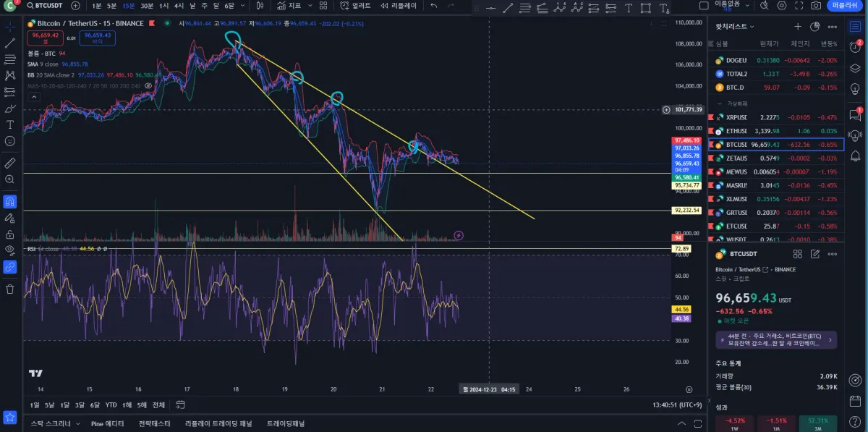Click the 퍼블리쉬 publish button

click(846, 5)
